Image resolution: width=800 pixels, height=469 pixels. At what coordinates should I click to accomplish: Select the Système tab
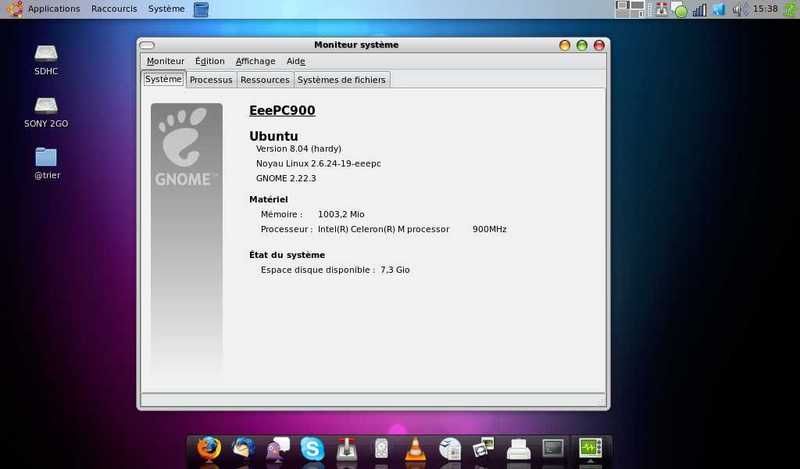[x=163, y=79]
